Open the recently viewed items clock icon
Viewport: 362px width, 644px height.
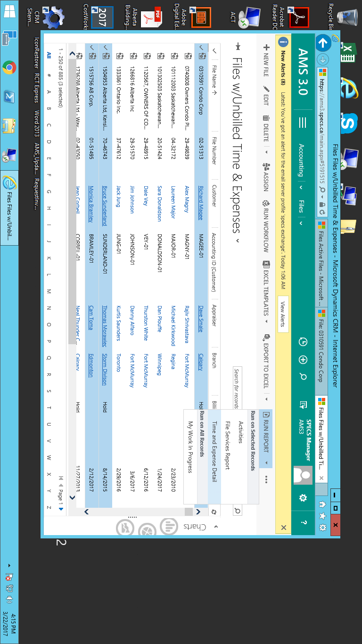(x=303, y=341)
